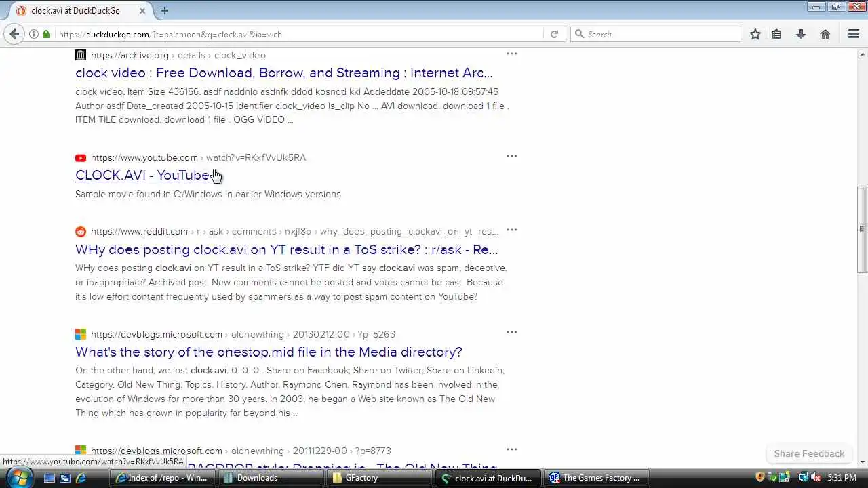Bookmark this page with the star icon

tap(755, 34)
